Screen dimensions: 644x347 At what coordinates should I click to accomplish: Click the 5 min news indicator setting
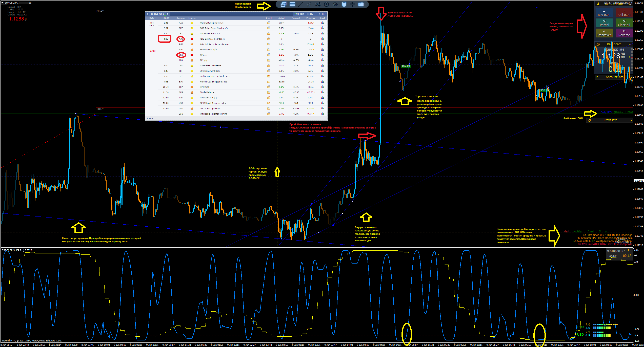(x=603, y=231)
